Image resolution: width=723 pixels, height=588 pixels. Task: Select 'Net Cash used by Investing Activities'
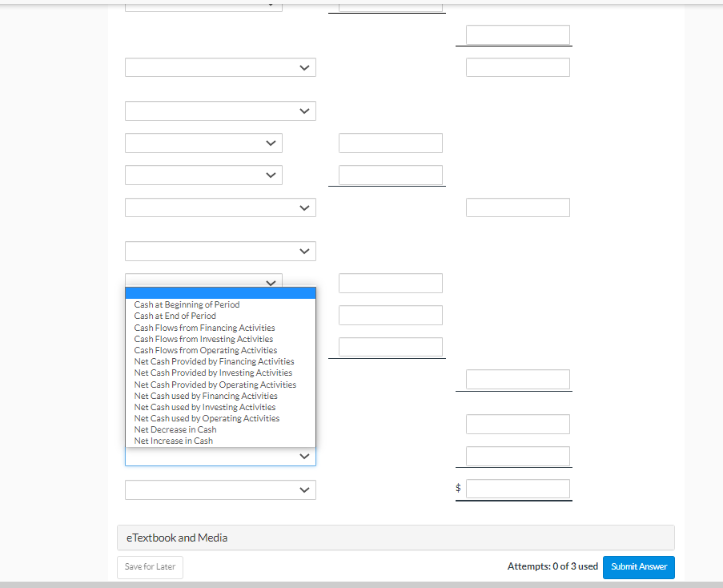[x=220, y=407]
